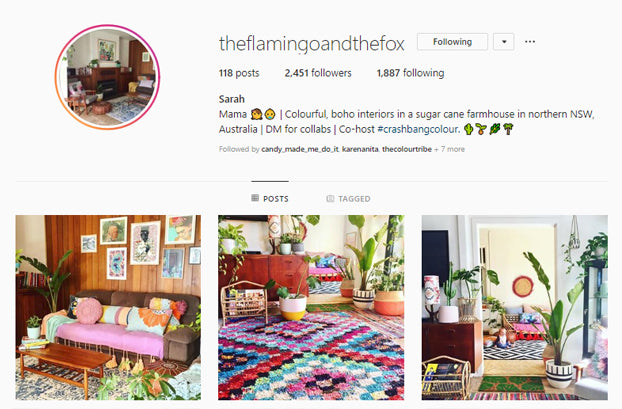622x409 pixels.
Task: Open the 1,887 following list
Action: click(x=411, y=73)
